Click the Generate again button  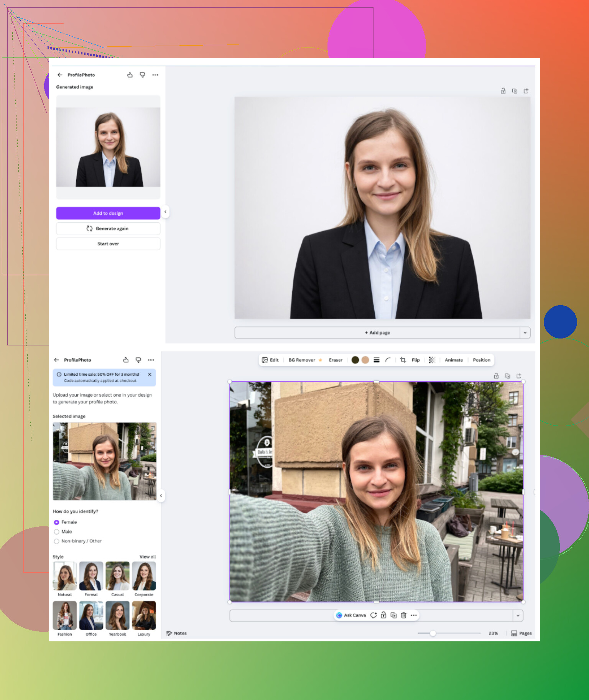point(108,228)
